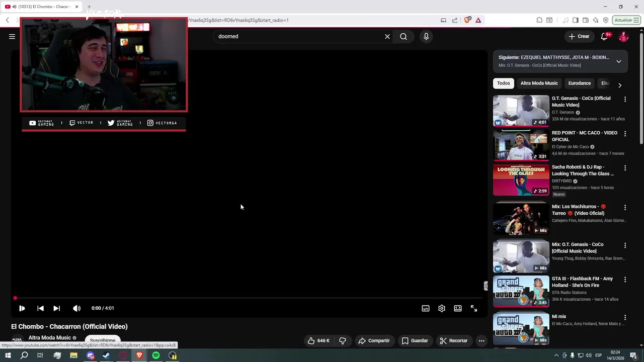Open the Brave VPN shield icon

pyautogui.click(x=606, y=20)
